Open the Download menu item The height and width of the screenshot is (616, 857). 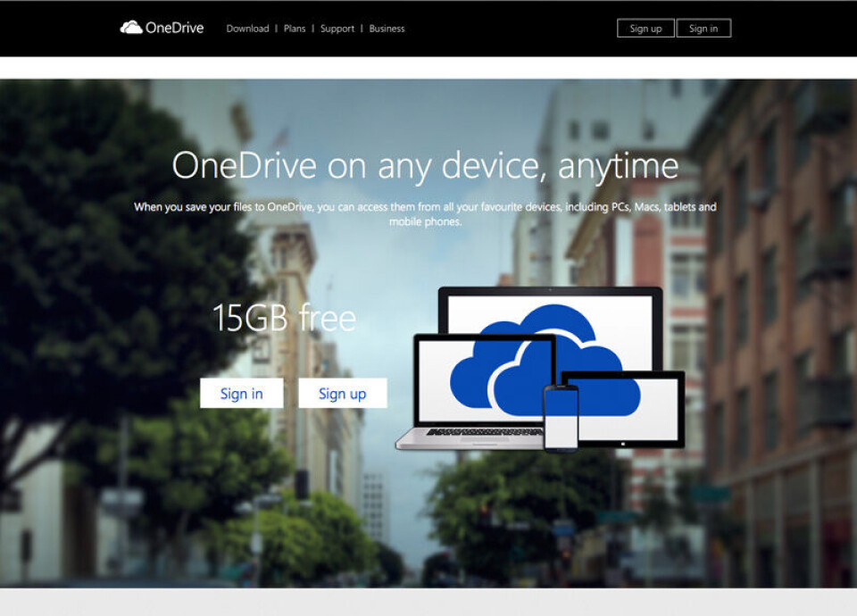click(247, 29)
